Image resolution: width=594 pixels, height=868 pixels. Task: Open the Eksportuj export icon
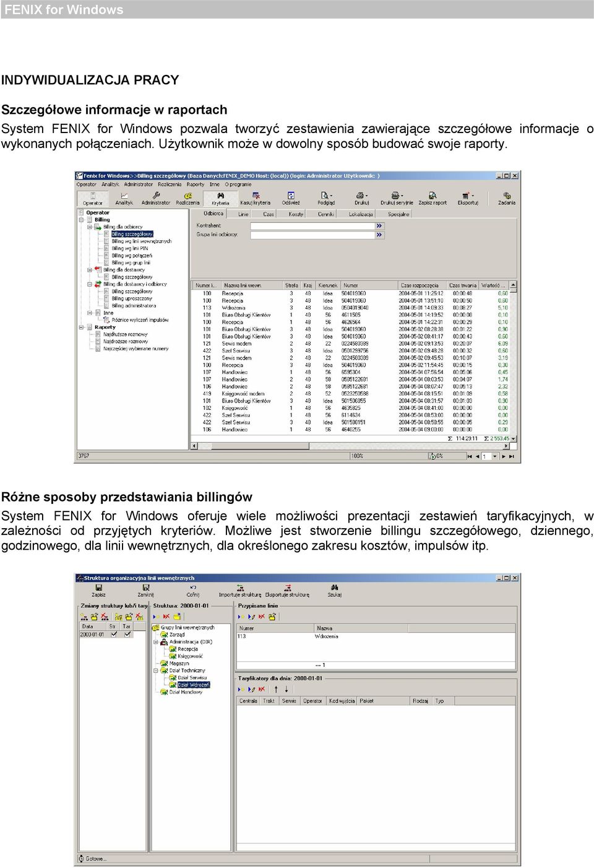pos(468,199)
